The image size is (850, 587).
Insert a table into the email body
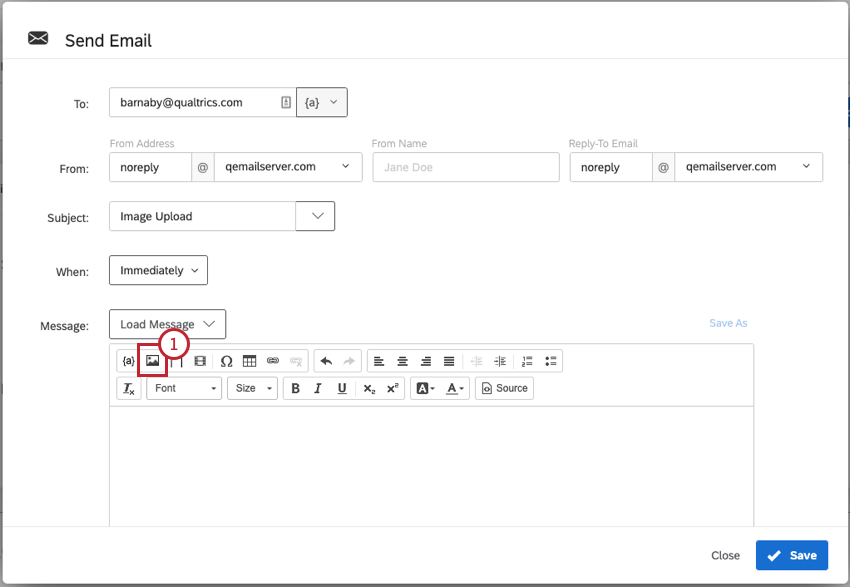[x=249, y=360]
